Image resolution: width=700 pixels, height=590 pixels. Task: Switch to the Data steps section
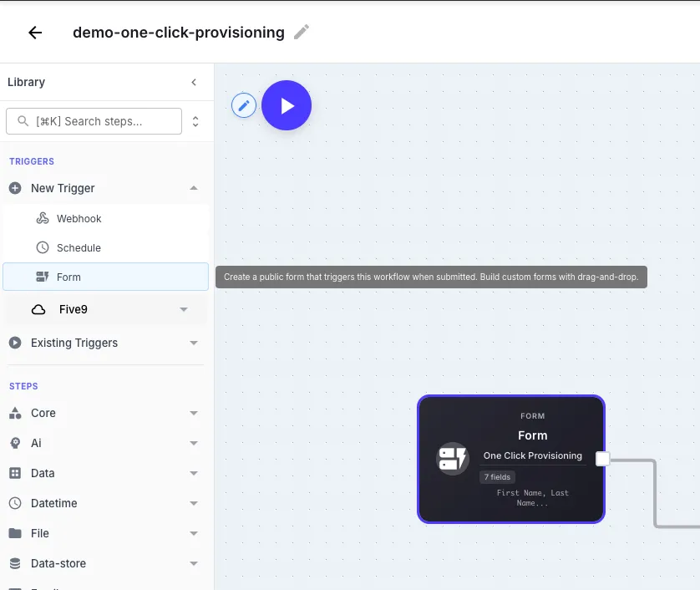[17, 473]
